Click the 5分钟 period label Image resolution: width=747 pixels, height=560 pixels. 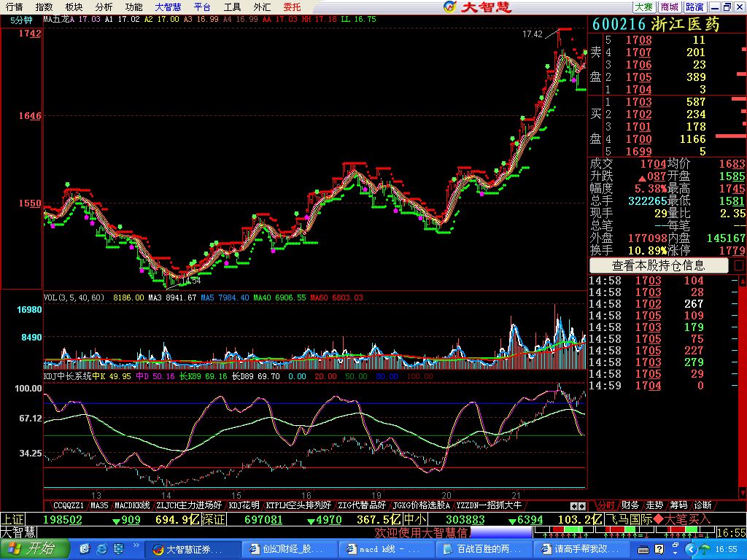point(21,20)
